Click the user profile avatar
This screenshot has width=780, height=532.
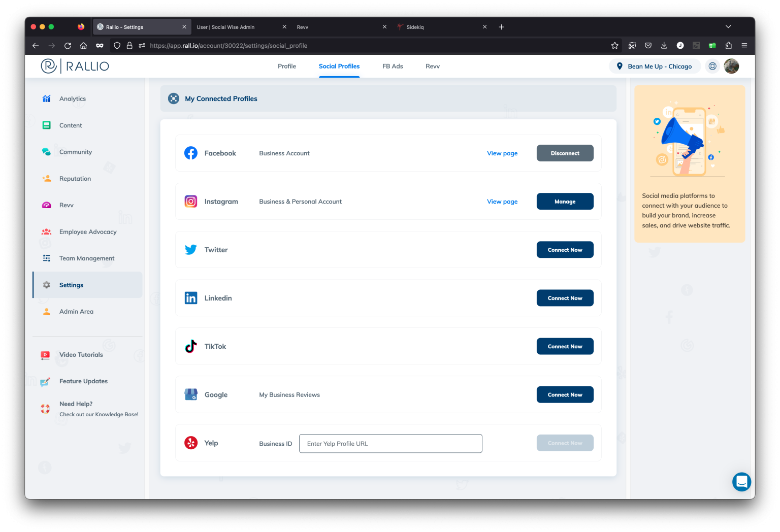[x=731, y=66]
